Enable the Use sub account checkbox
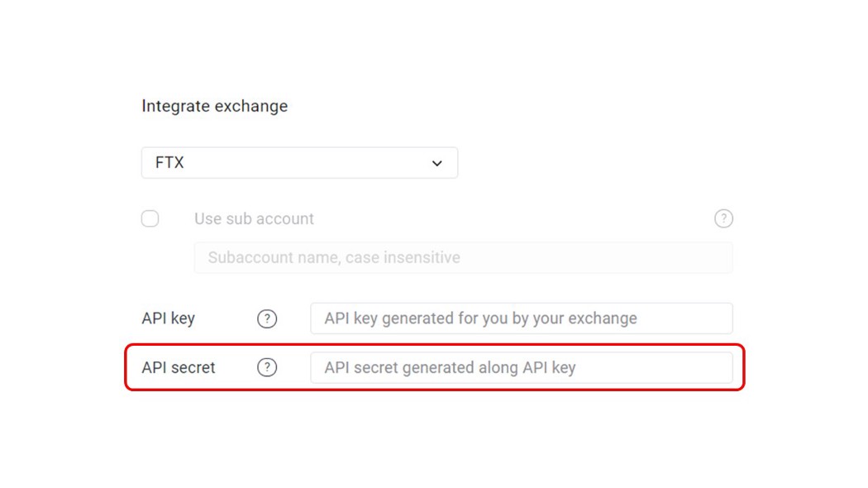This screenshot has width=868, height=488. coord(150,218)
